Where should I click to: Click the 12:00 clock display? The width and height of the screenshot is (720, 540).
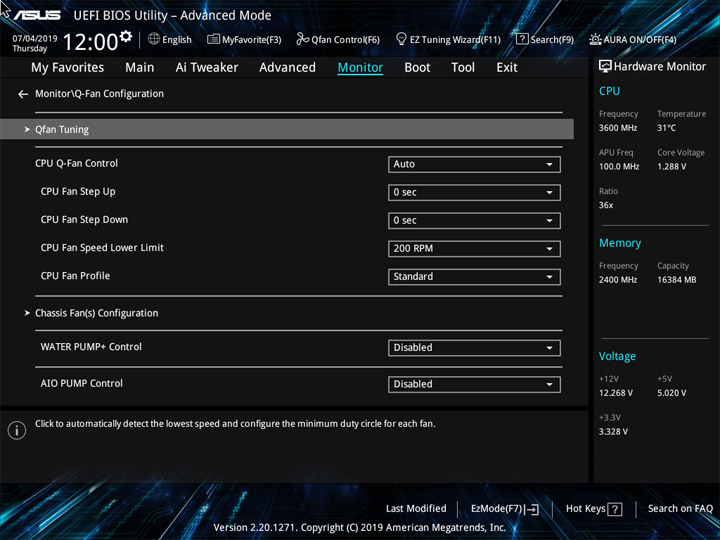pyautogui.click(x=90, y=42)
